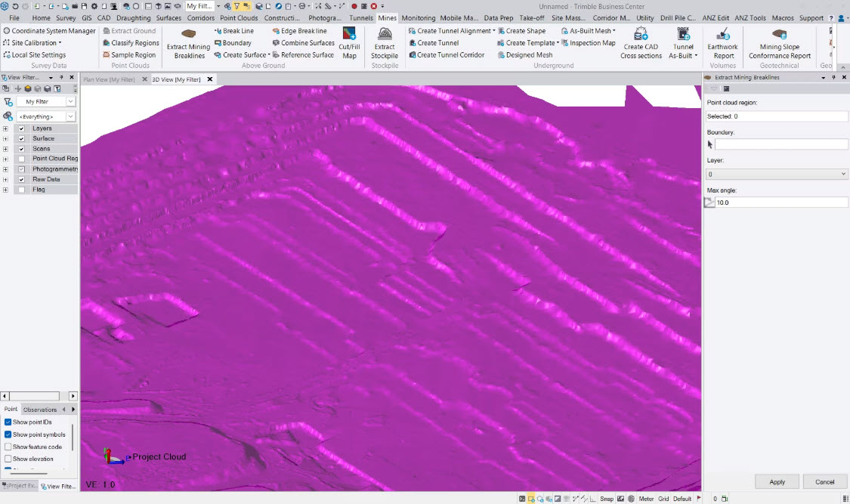
Task: Open Create Tunnel Alignment dropdown arrow
Action: click(x=494, y=31)
